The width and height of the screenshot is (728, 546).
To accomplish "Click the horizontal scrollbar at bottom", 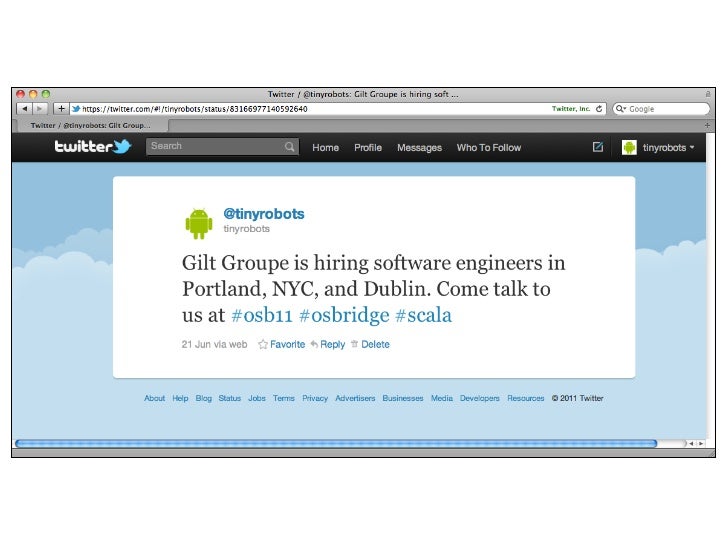I will click(336, 443).
